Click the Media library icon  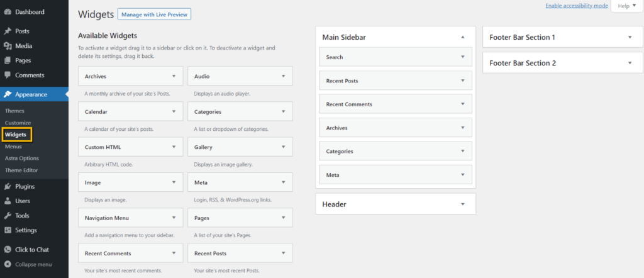pyautogui.click(x=8, y=46)
